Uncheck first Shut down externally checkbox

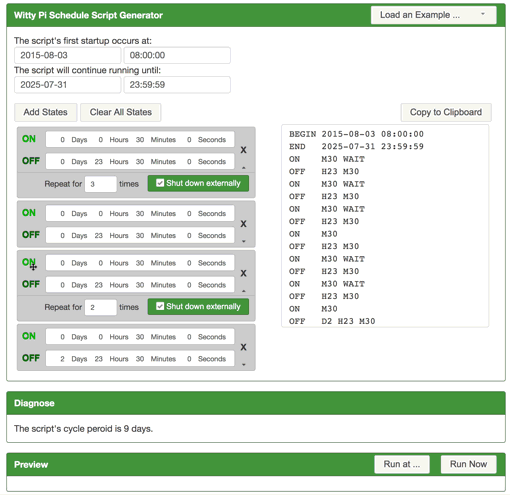point(160,183)
